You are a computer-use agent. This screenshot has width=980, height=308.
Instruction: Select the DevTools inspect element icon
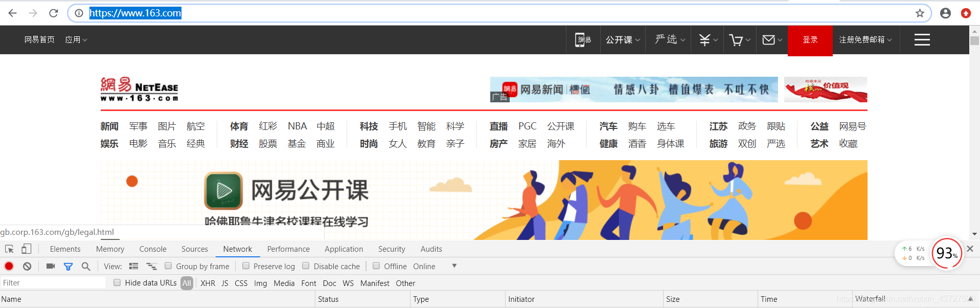click(9, 249)
